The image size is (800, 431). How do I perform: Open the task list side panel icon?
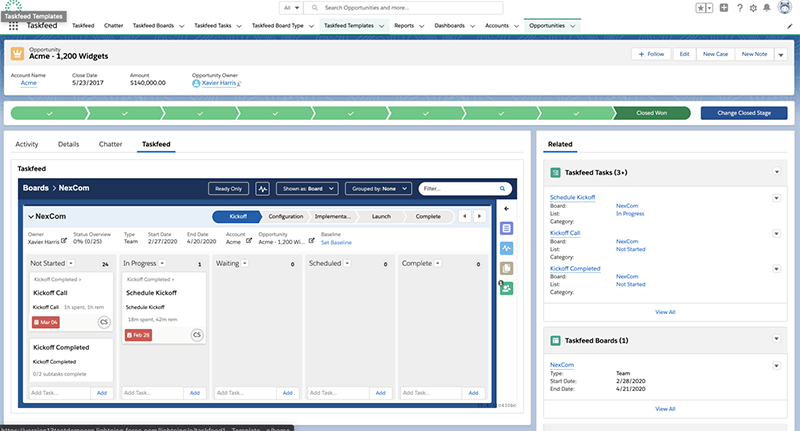[x=507, y=229]
